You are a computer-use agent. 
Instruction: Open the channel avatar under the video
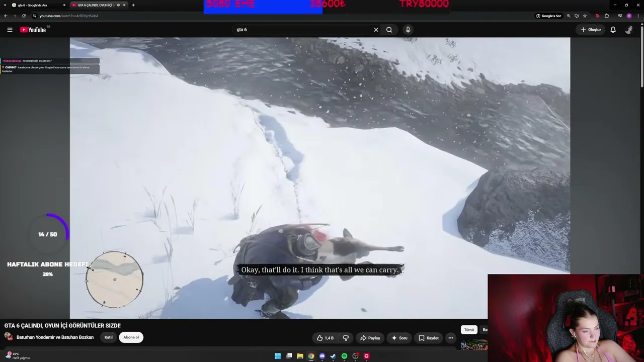click(9, 337)
